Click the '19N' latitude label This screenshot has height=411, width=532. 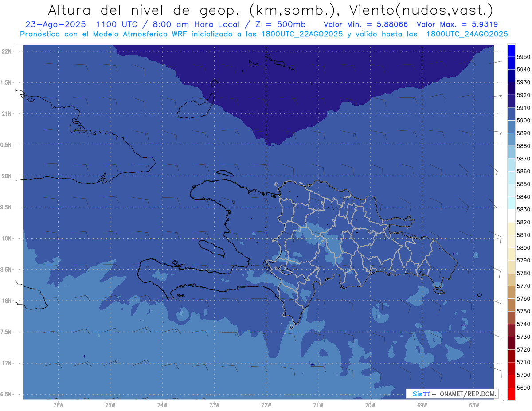coord(8,238)
